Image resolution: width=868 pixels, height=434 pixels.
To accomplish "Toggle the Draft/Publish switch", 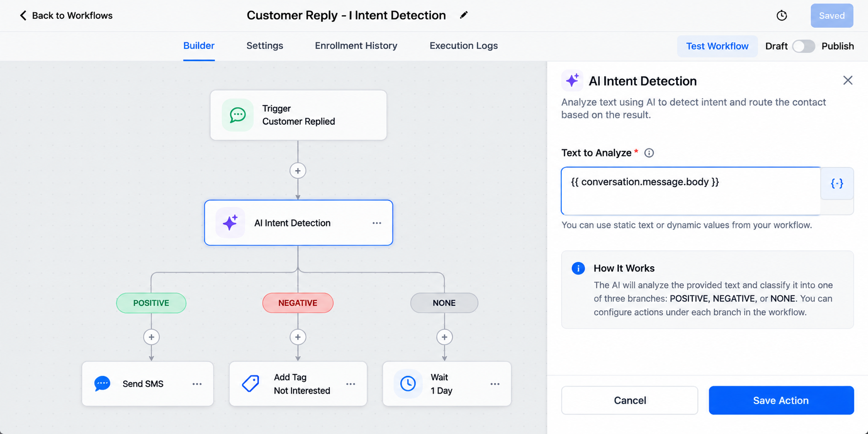I will 804,46.
